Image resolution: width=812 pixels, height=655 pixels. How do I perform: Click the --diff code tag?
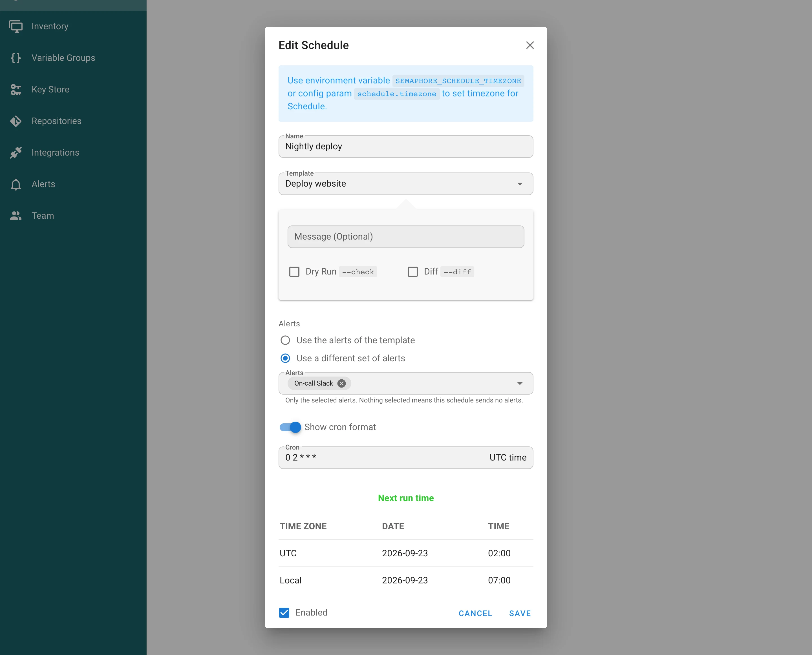(x=457, y=272)
